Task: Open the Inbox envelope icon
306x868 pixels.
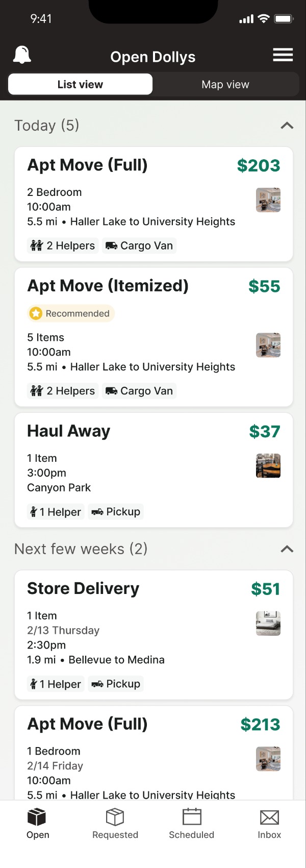Action: [x=269, y=817]
